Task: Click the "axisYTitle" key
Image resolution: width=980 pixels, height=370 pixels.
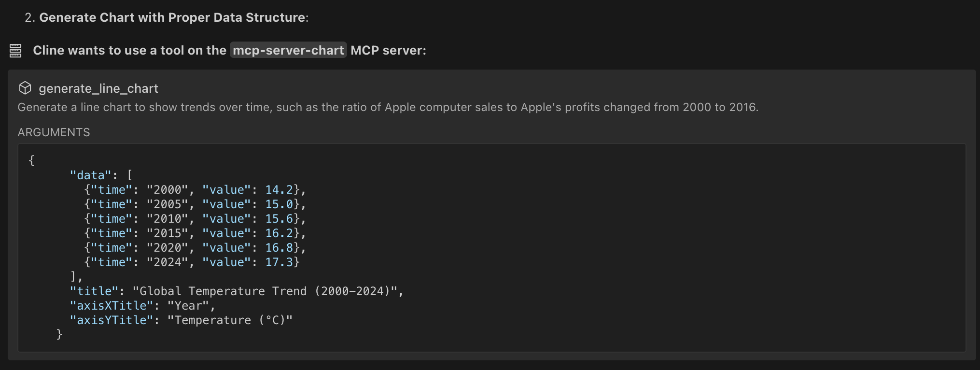Action: pyautogui.click(x=112, y=320)
